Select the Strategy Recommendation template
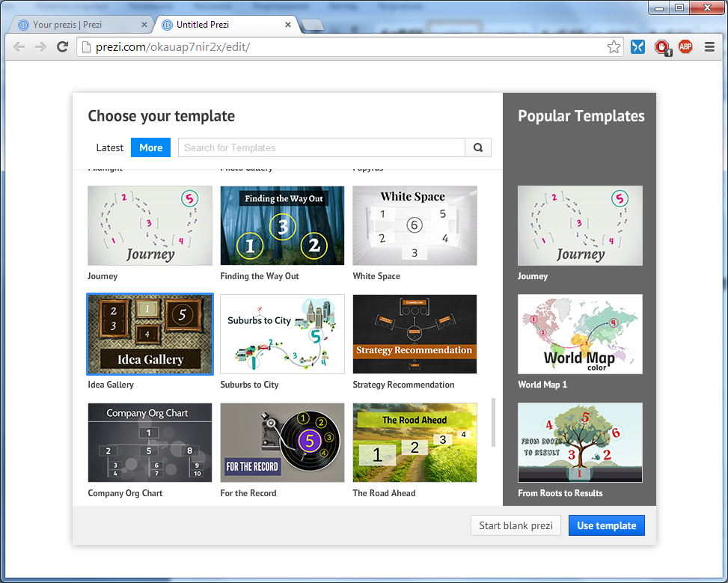Image resolution: width=728 pixels, height=583 pixels. point(415,334)
